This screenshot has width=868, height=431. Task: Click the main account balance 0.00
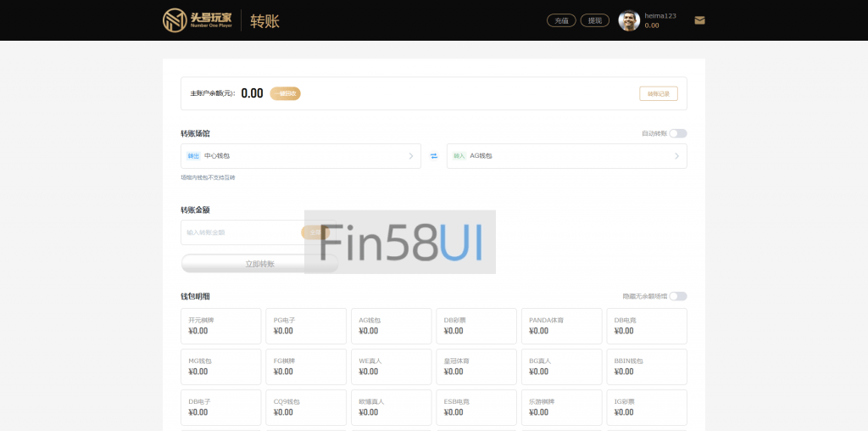pos(252,93)
